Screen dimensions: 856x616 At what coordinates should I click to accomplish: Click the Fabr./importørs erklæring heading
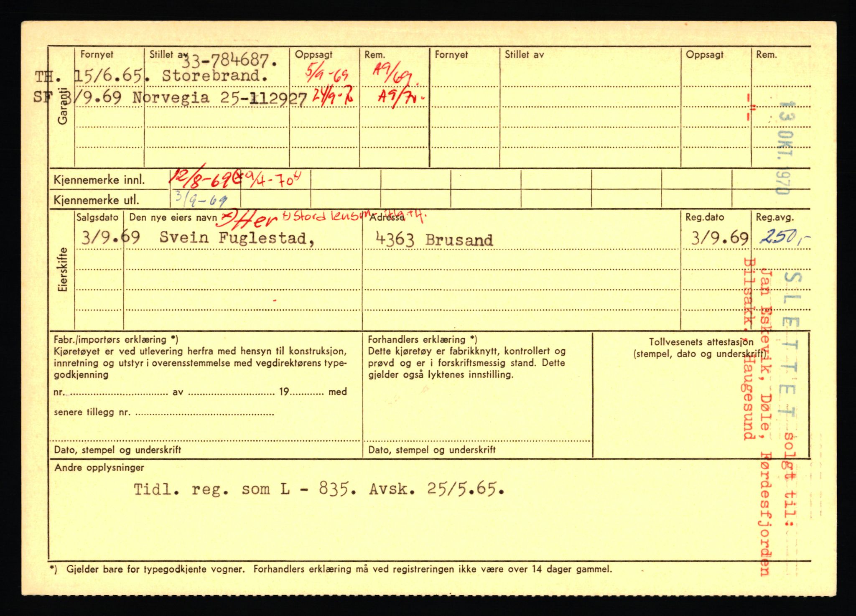pos(116,340)
